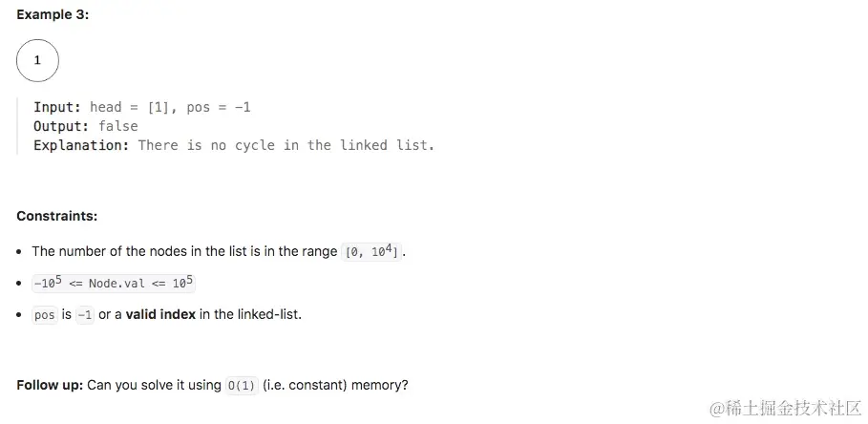Click the Follow up label
The width and height of the screenshot is (868, 424).
point(50,385)
